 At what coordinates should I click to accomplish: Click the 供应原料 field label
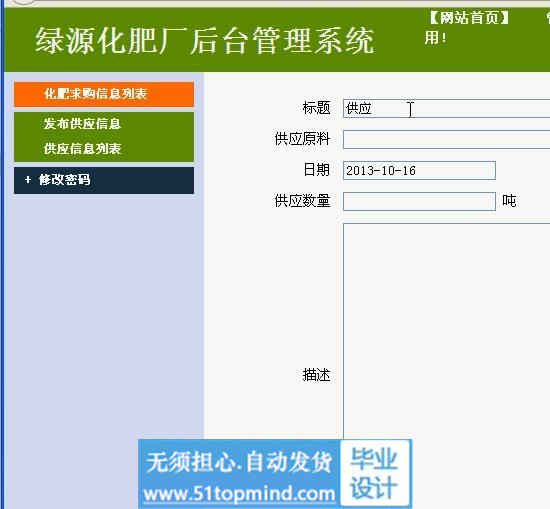pos(302,139)
